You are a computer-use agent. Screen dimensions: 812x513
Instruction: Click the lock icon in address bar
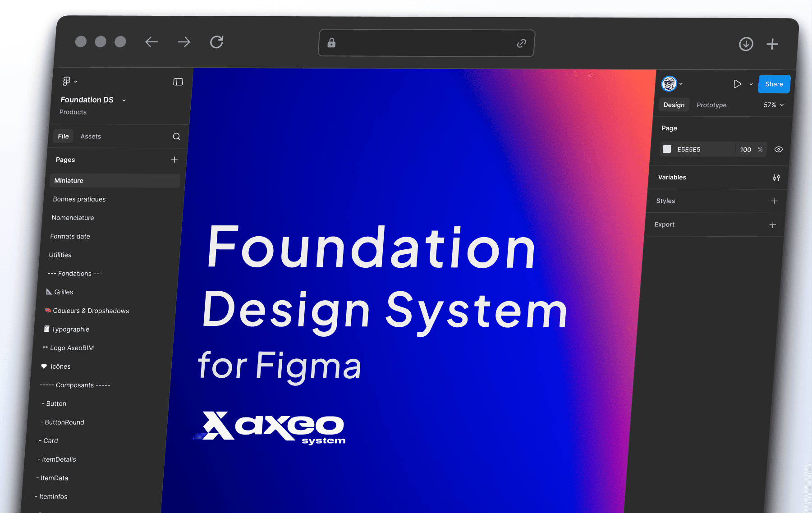pos(331,43)
